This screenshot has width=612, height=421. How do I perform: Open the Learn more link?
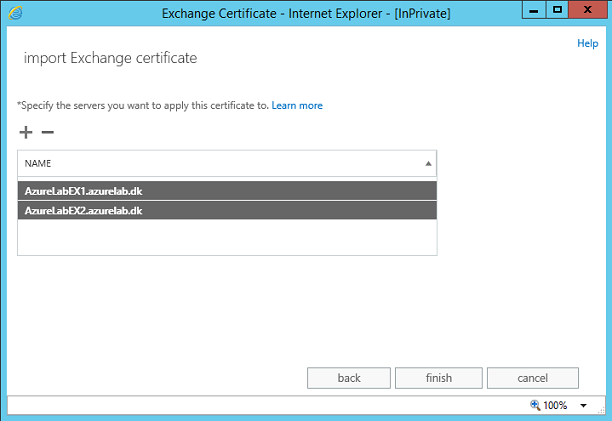click(x=297, y=105)
